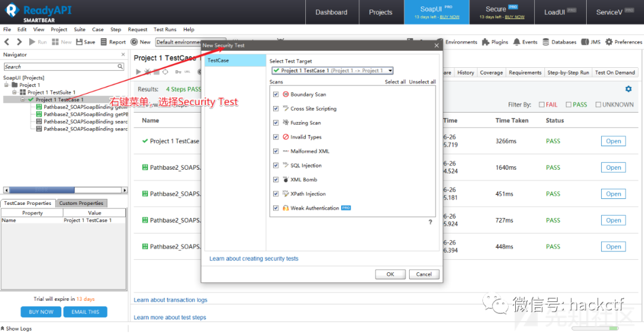Uncheck the SQL Injection checkbox
Image resolution: width=644 pixels, height=333 pixels.
(276, 165)
